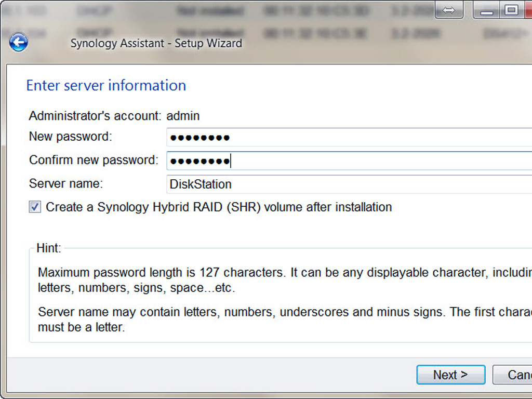Click the Server name label

[66, 183]
